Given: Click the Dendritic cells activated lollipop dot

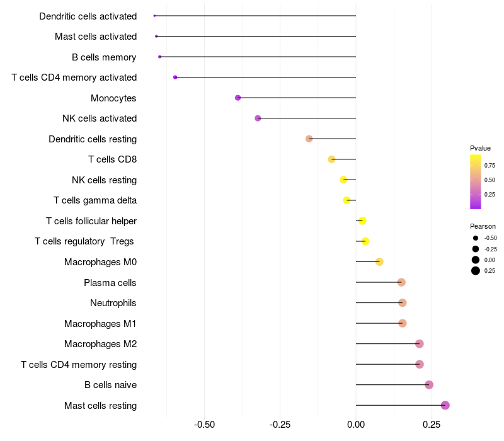Looking at the screenshot, I should coord(154,16).
